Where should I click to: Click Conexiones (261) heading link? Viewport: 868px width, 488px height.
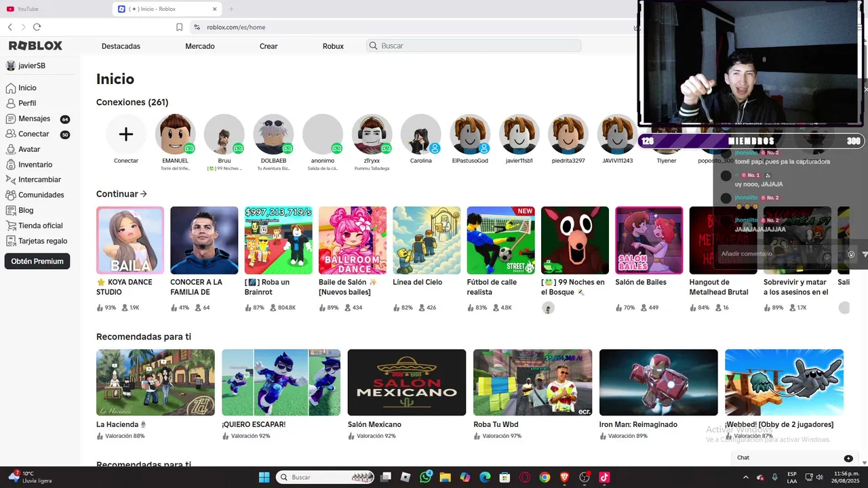[132, 102]
